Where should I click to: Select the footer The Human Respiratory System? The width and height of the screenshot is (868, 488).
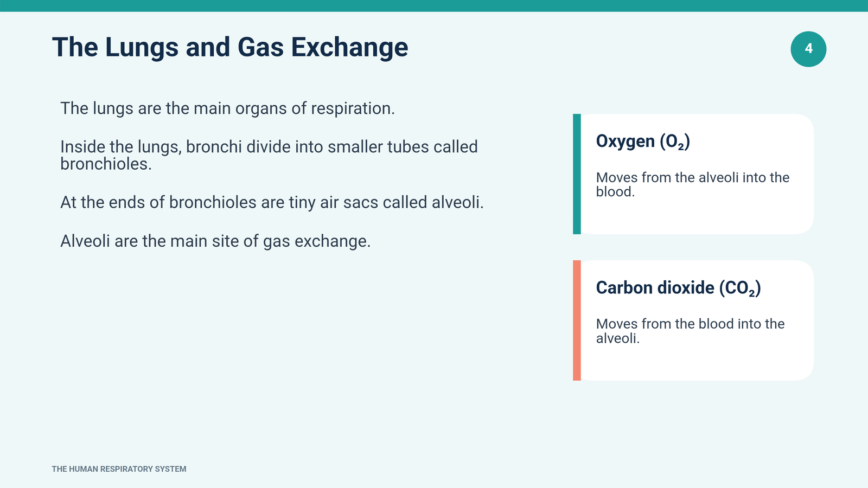coord(119,469)
